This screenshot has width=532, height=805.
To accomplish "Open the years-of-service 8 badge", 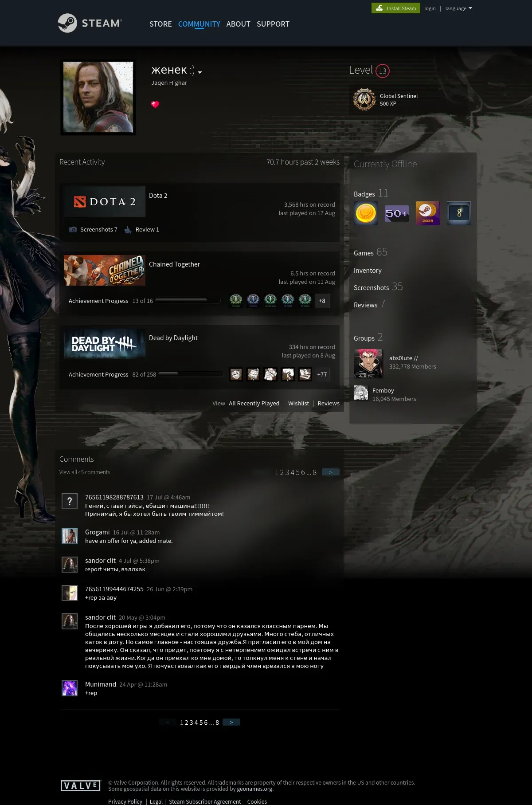I will point(459,213).
